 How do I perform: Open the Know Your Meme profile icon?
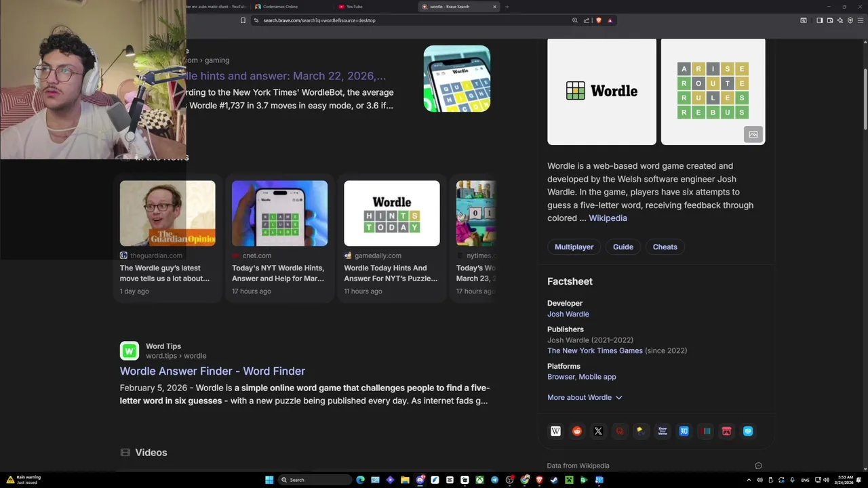coord(663,431)
